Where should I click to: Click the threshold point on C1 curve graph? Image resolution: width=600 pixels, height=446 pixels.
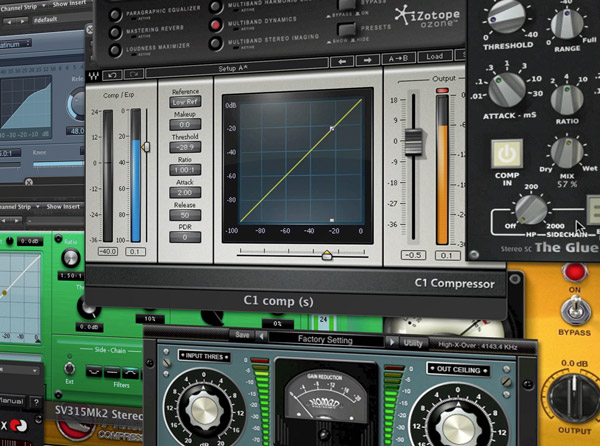(332, 129)
